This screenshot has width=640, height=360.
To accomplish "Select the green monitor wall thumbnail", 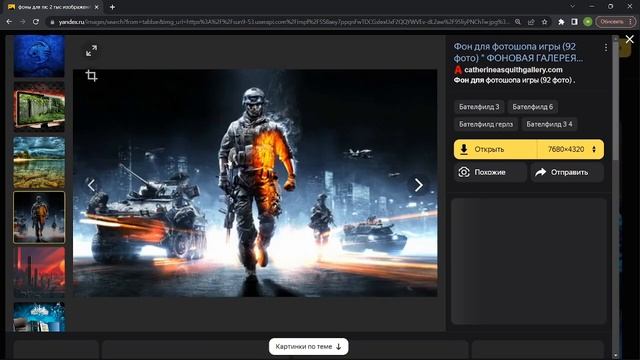I will pyautogui.click(x=39, y=107).
